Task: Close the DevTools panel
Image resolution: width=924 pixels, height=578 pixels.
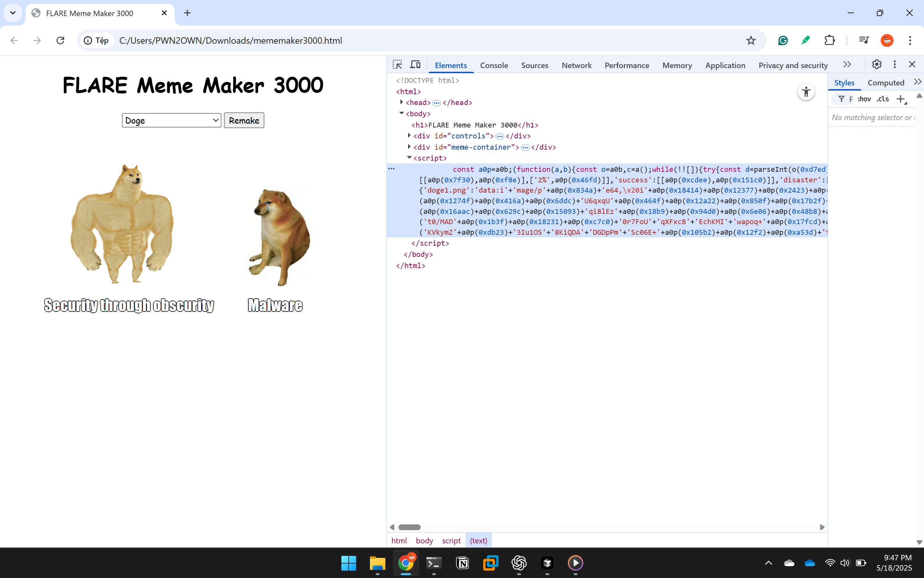Action: [x=912, y=64]
